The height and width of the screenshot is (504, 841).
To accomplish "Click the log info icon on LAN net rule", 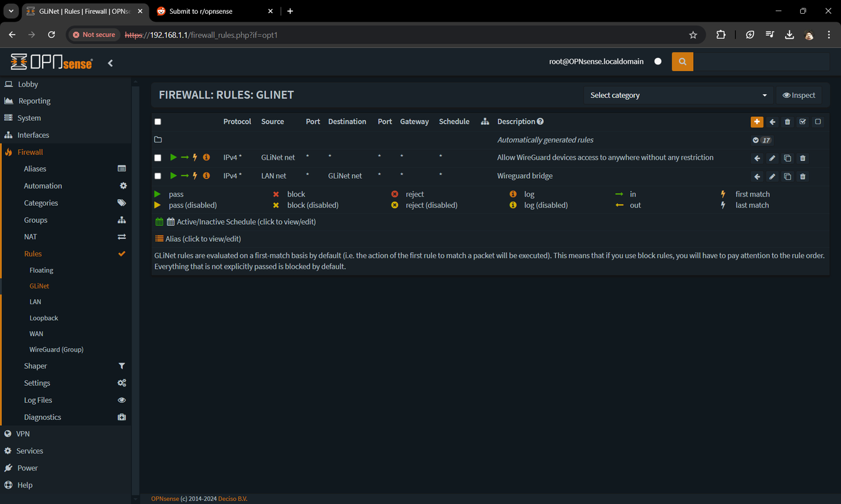I will [x=206, y=175].
